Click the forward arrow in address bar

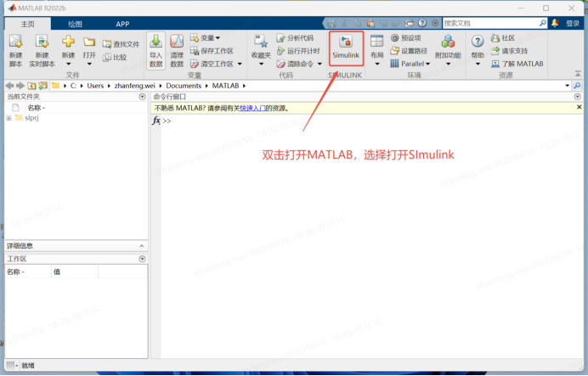20,86
